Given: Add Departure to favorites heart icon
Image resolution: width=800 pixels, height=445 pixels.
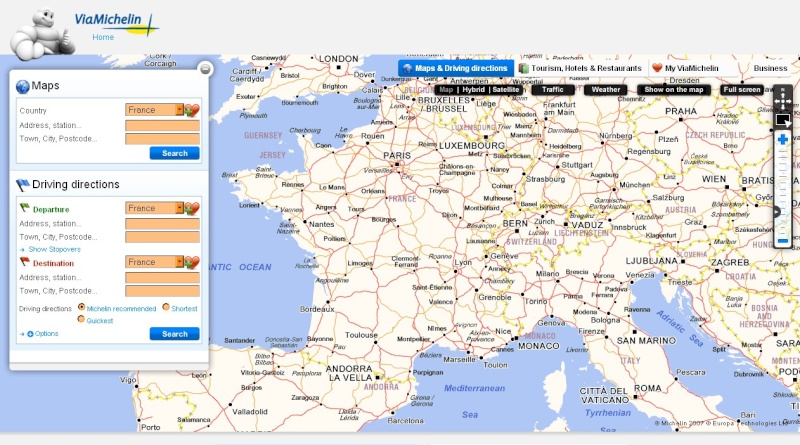Looking at the screenshot, I should click(192, 208).
